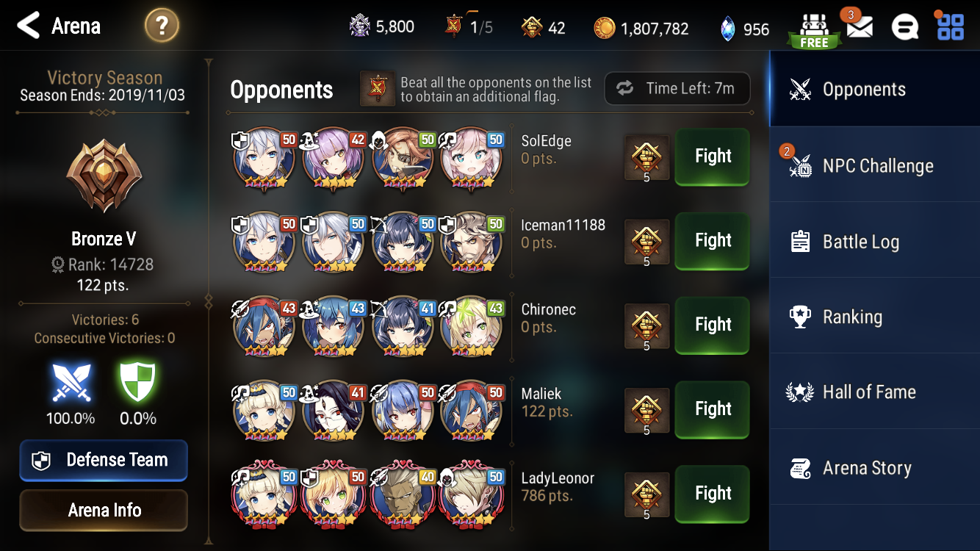Open the mailbox envelope icon
Viewport: 980px width, 551px height.
click(x=860, y=26)
